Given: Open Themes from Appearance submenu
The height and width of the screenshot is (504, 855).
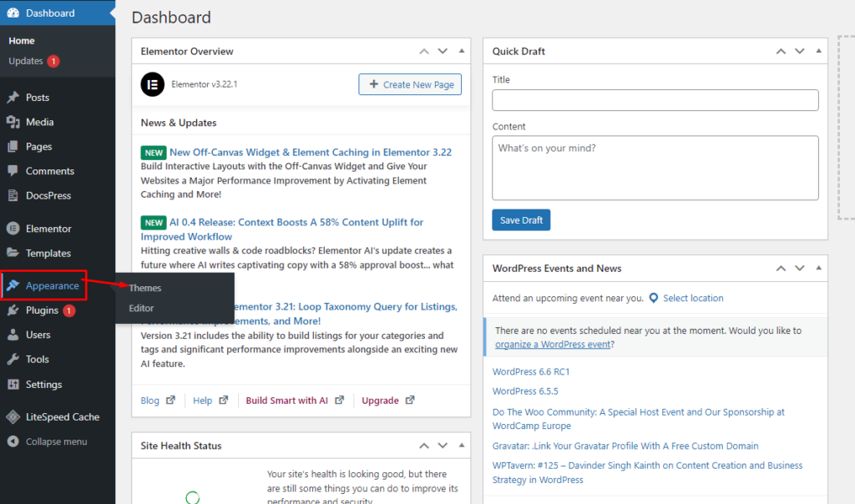Looking at the screenshot, I should coord(145,288).
